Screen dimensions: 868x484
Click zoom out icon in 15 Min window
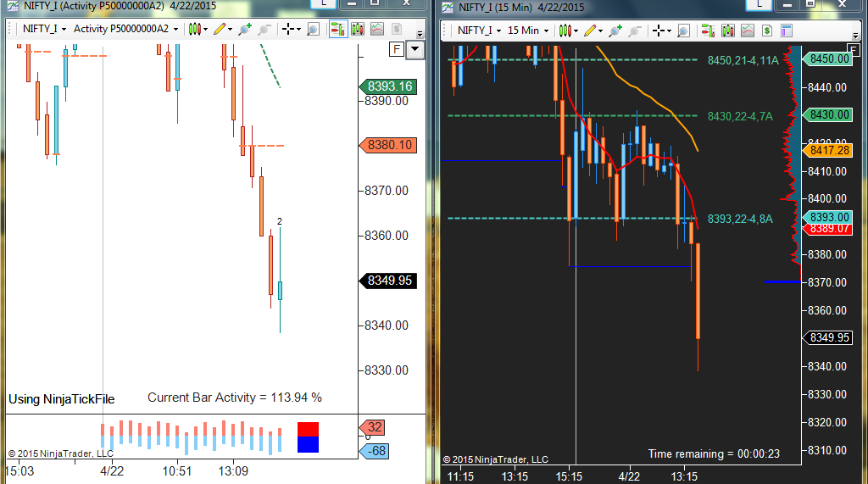[x=635, y=31]
